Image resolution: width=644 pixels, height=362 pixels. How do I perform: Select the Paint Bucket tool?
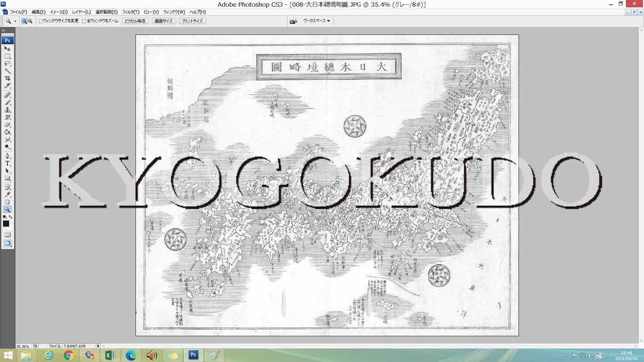[x=7, y=132]
